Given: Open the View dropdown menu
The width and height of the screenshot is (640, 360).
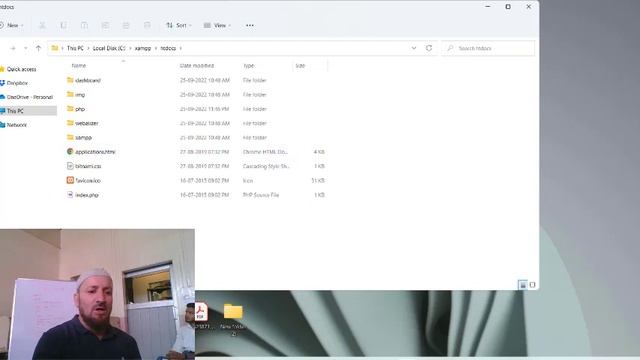Looking at the screenshot, I should [x=218, y=25].
